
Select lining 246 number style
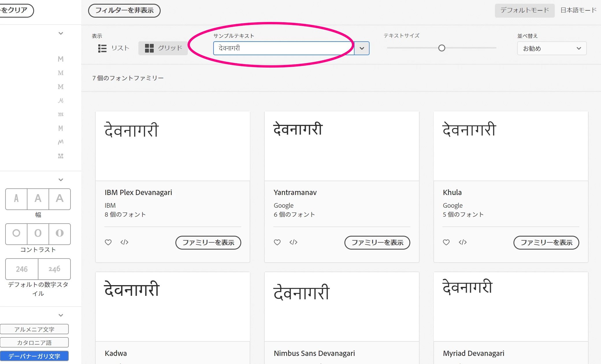tap(22, 269)
